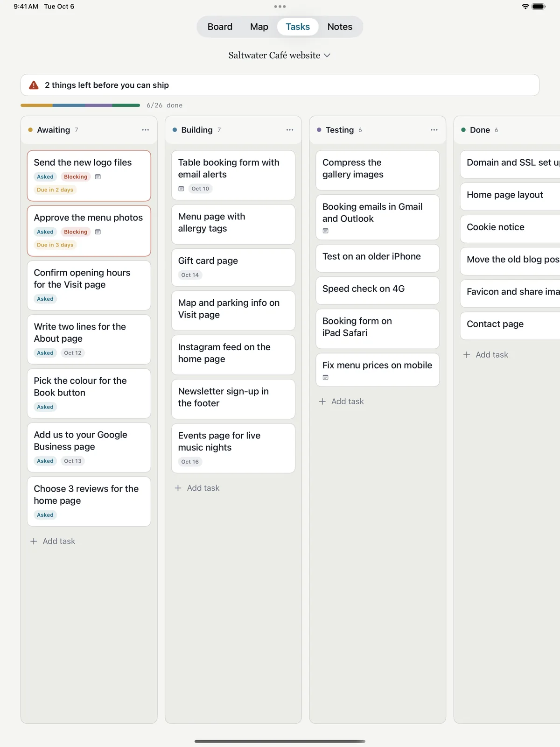Viewport: 560px width, 747px height.
Task: Click the Oct 16 date on Events page card
Action: pyautogui.click(x=190, y=462)
